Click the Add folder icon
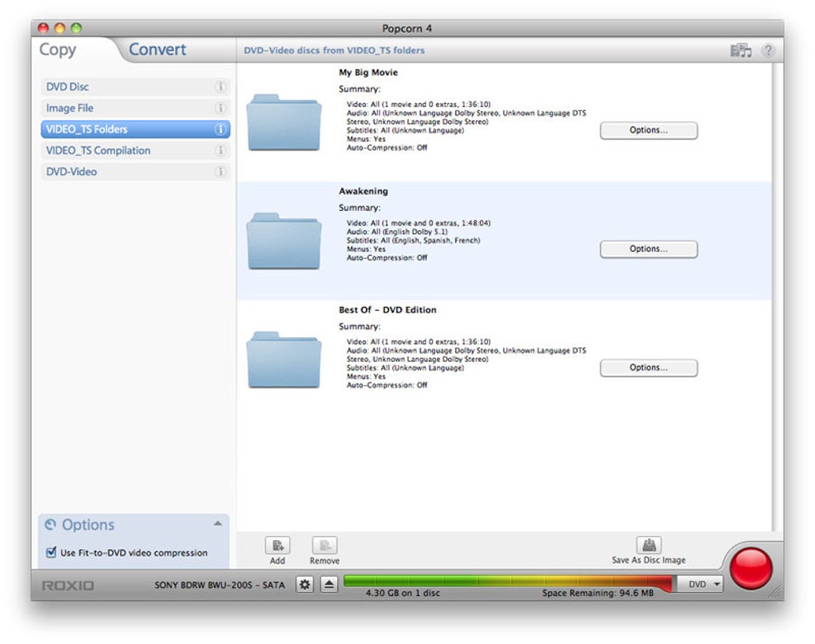 click(277, 545)
